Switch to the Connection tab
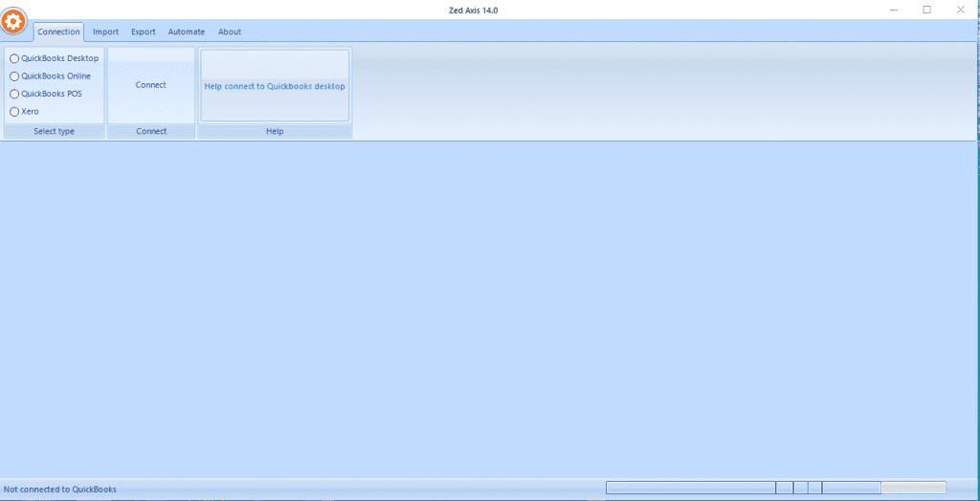 point(58,32)
